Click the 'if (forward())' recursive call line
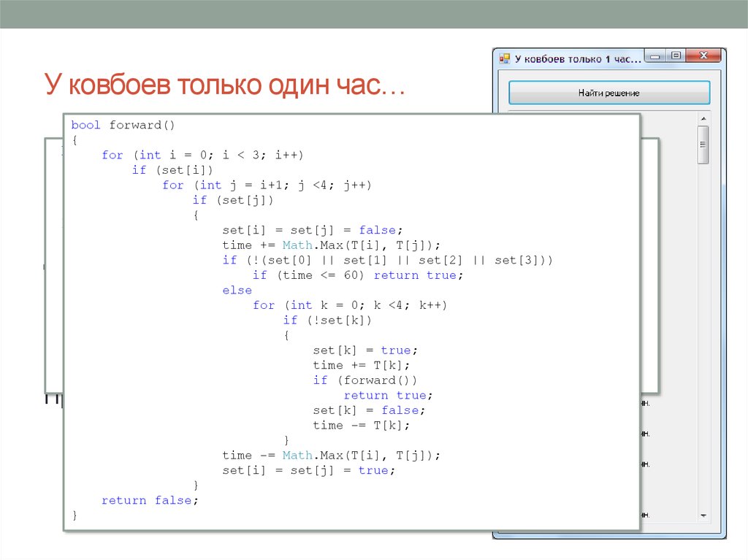 tap(365, 380)
